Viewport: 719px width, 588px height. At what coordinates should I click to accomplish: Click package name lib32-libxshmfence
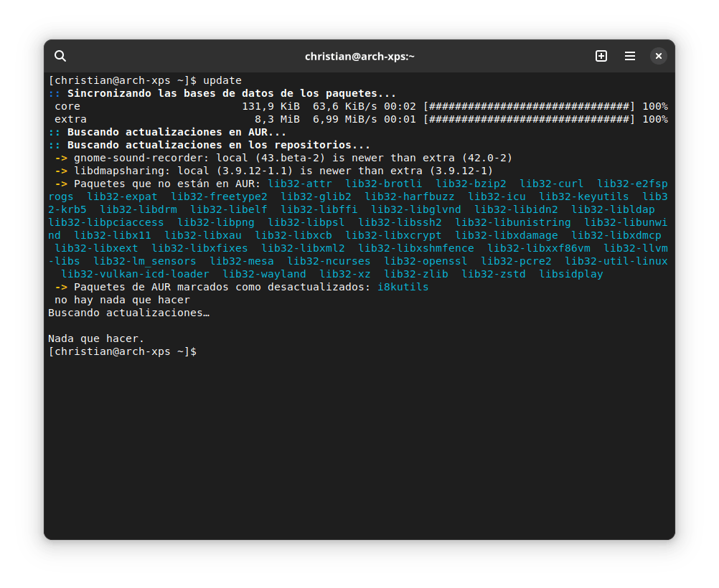pyautogui.click(x=416, y=248)
